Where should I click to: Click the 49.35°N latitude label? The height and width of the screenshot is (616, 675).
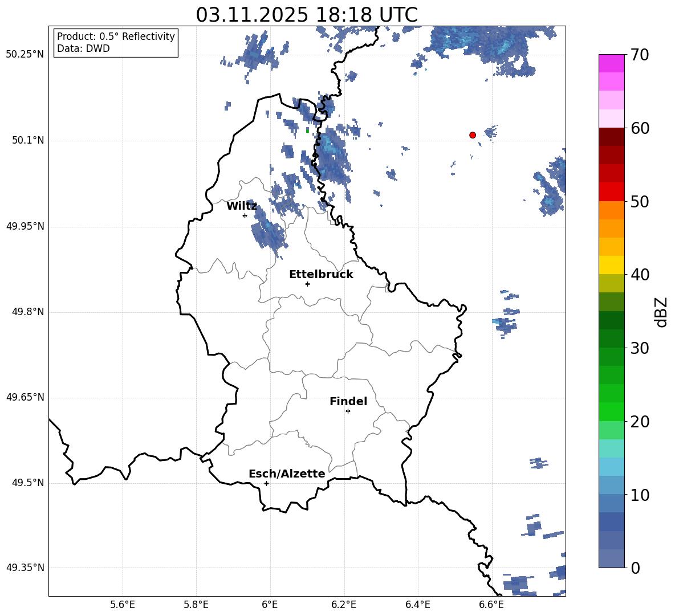click(25, 568)
